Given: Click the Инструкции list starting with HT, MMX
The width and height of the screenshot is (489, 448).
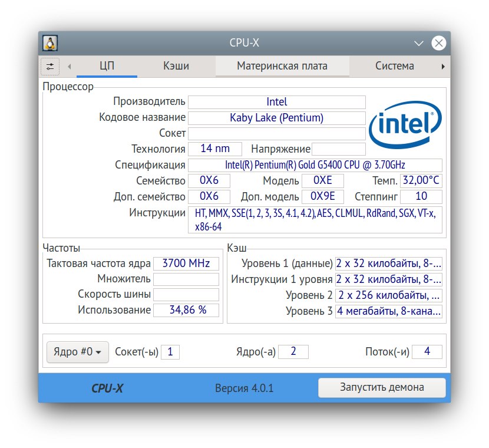Looking at the screenshot, I should pyautogui.click(x=315, y=220).
